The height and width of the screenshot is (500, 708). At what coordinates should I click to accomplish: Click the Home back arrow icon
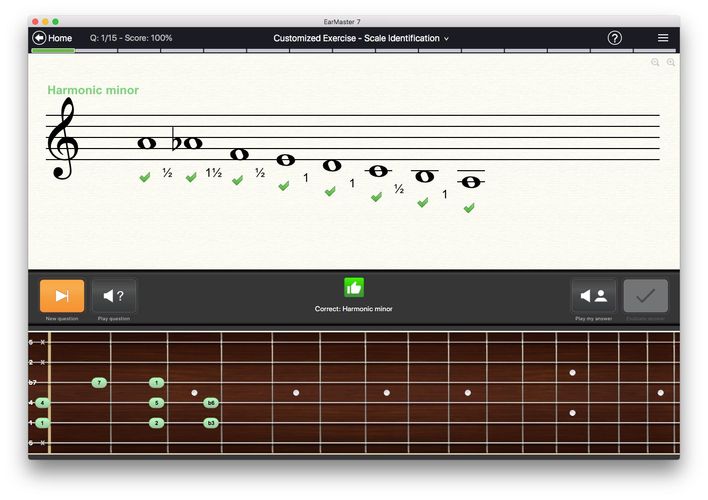click(39, 38)
